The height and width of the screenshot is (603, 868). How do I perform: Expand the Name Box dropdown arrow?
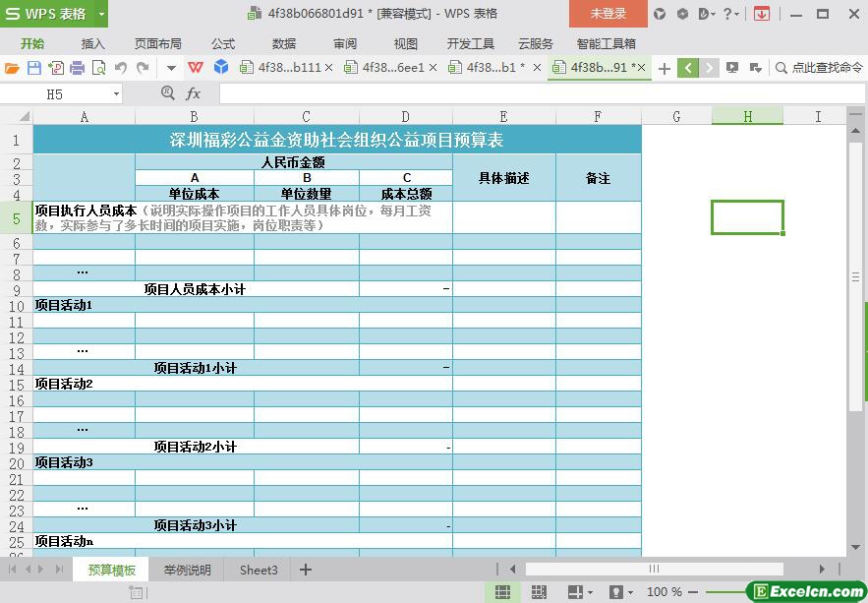(x=116, y=93)
